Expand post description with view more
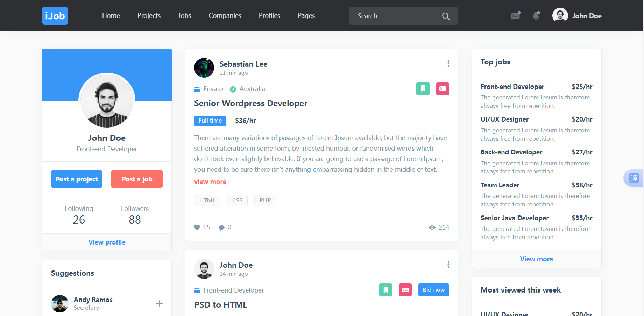This screenshot has height=316, width=644. click(x=210, y=181)
